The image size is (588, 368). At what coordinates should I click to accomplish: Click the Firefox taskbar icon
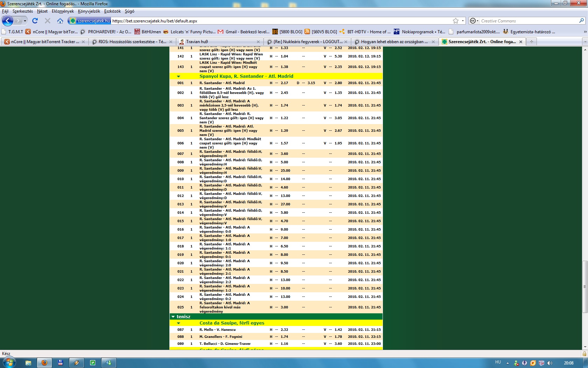pyautogui.click(x=44, y=363)
